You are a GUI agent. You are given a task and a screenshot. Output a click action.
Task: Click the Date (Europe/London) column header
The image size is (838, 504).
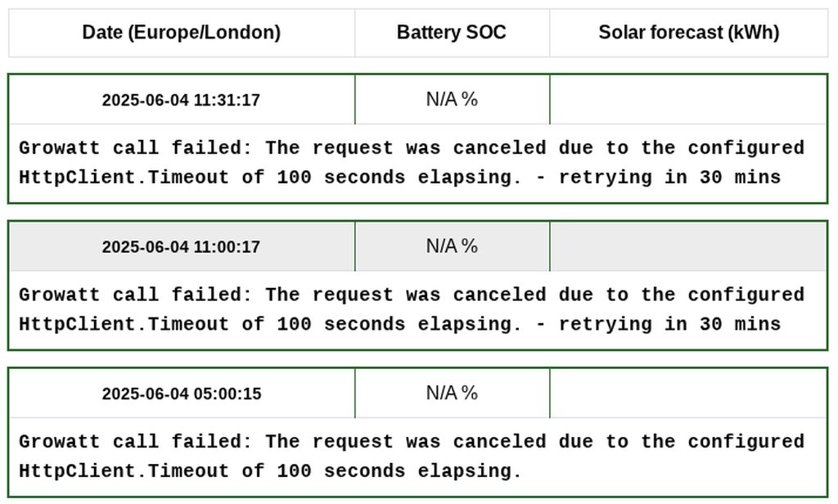pos(181,33)
